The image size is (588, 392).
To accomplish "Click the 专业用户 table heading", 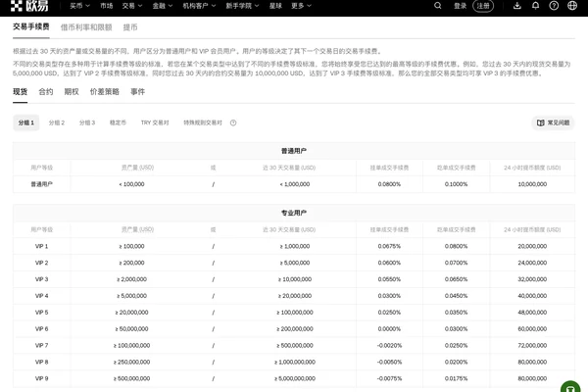I will click(x=294, y=213).
